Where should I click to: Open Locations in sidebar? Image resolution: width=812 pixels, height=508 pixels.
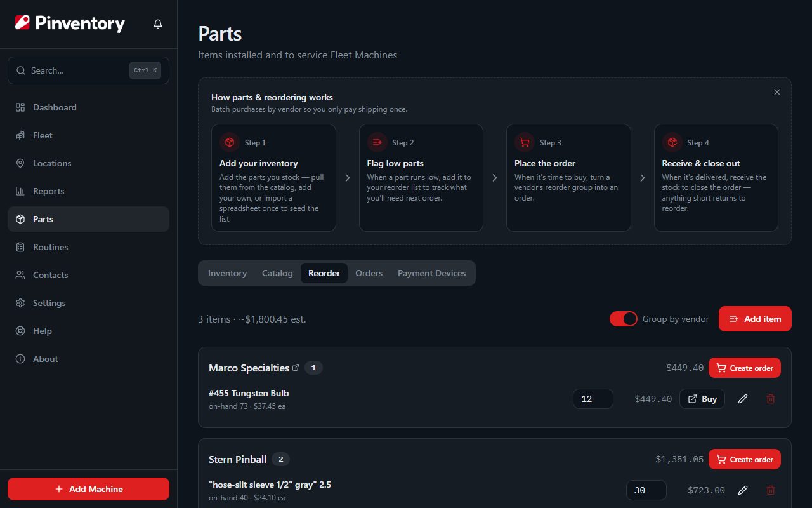coord(88,163)
